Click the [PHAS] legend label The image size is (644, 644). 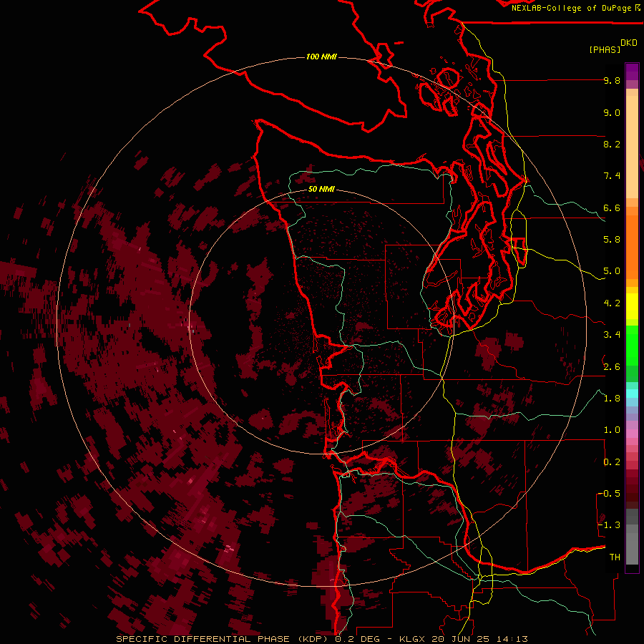[x=605, y=50]
